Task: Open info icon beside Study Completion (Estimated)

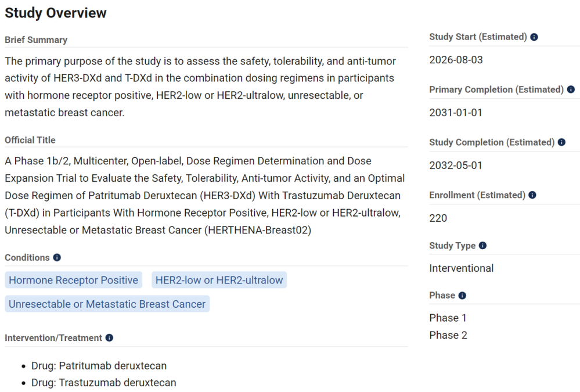Action: click(x=561, y=142)
